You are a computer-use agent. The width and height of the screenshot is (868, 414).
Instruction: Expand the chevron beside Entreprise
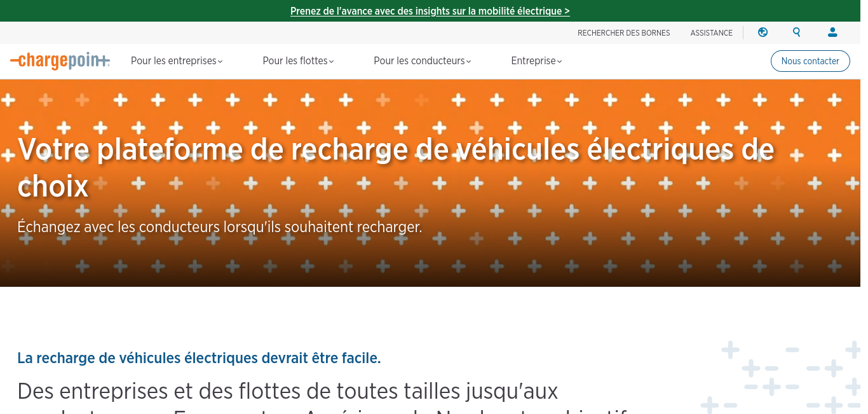coord(560,62)
